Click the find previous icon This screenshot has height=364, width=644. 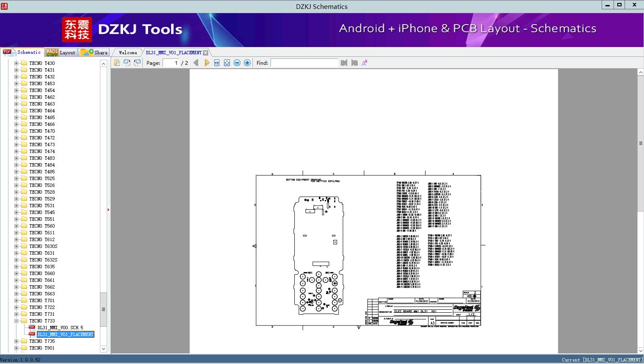tap(344, 63)
